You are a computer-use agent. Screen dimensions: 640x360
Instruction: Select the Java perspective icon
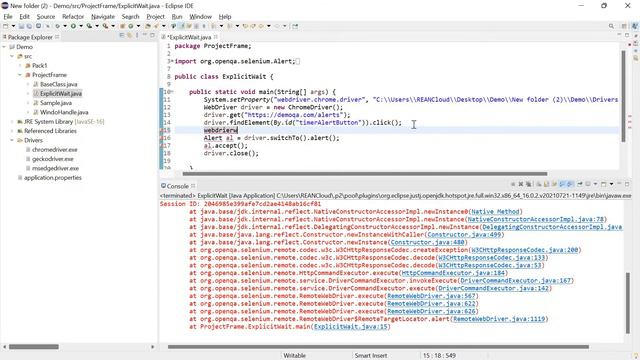[635, 26]
